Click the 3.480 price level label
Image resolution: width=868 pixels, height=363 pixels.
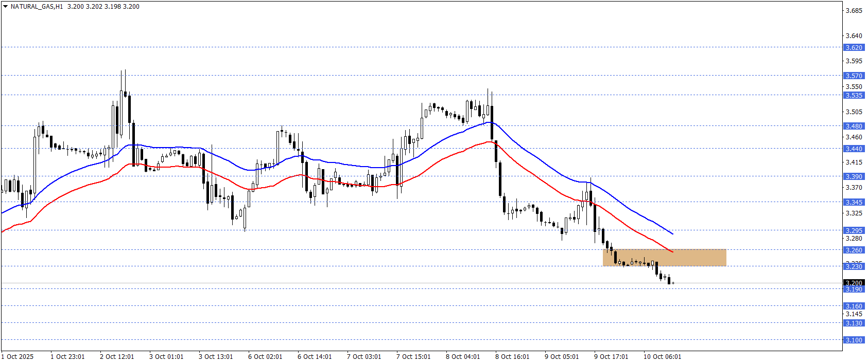854,126
